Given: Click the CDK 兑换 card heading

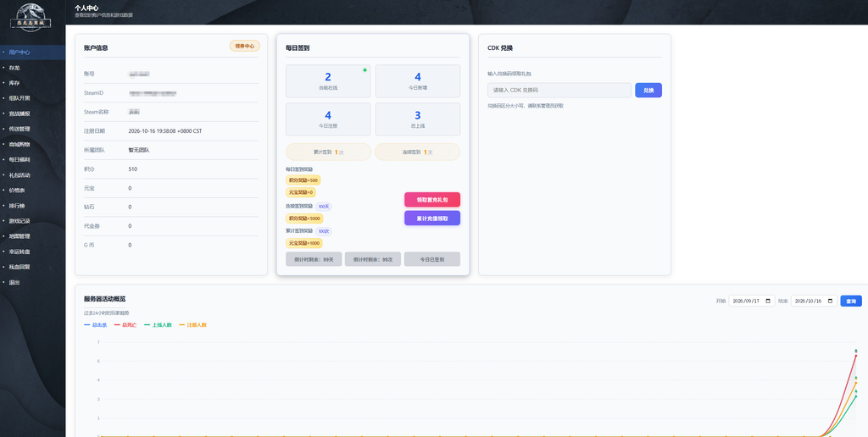Looking at the screenshot, I should coord(500,48).
